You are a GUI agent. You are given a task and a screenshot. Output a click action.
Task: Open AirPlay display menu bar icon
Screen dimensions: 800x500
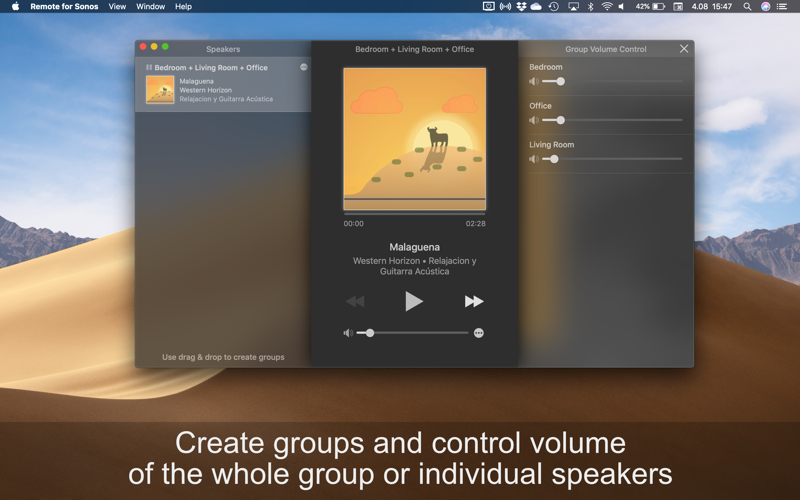pyautogui.click(x=573, y=7)
